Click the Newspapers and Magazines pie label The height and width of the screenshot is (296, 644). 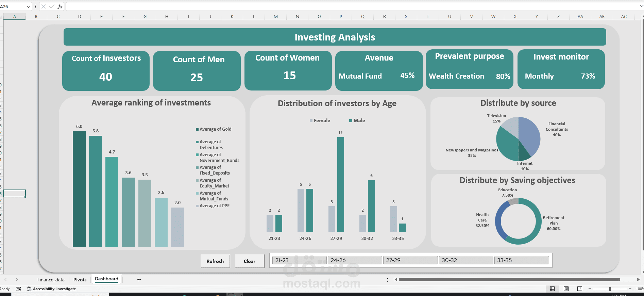tap(472, 153)
